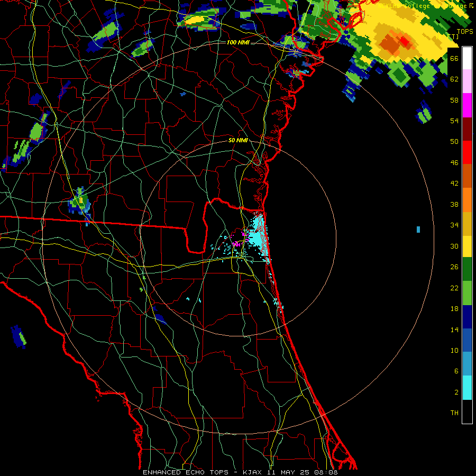This screenshot has width=476, height=476.
Task: Click the bright yellow legend swatch
Action: point(467,246)
